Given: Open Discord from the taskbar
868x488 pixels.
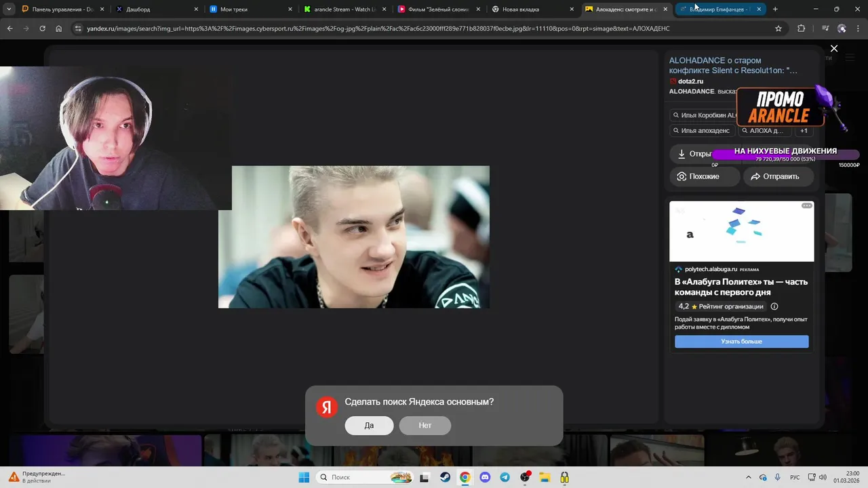Looking at the screenshot, I should point(485,477).
